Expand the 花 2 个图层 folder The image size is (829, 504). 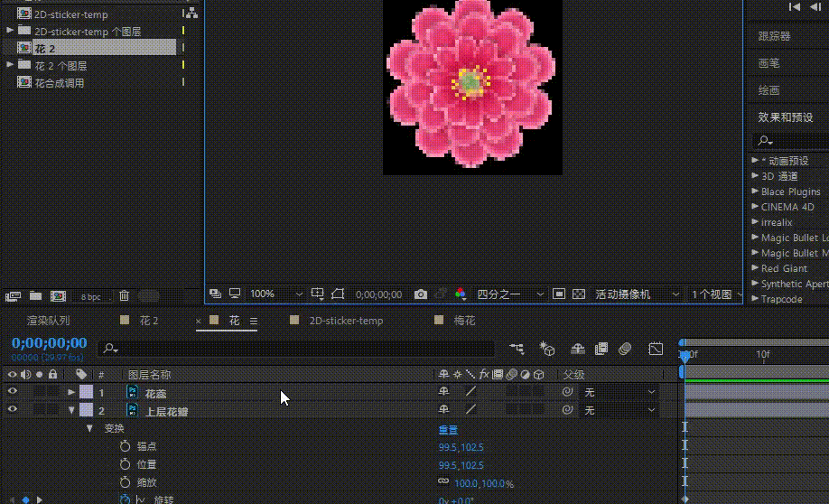[x=10, y=64]
